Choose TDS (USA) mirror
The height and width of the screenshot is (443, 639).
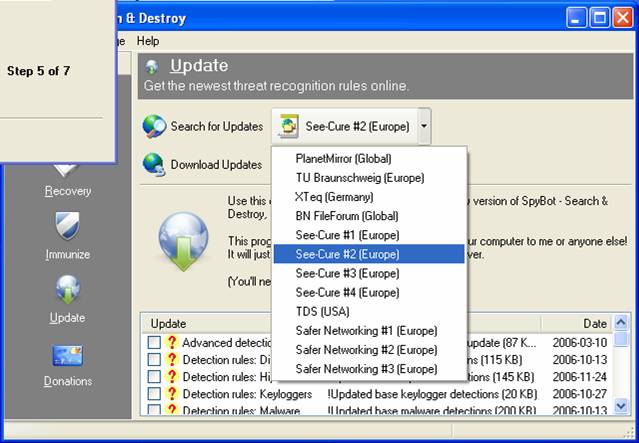pos(369,311)
